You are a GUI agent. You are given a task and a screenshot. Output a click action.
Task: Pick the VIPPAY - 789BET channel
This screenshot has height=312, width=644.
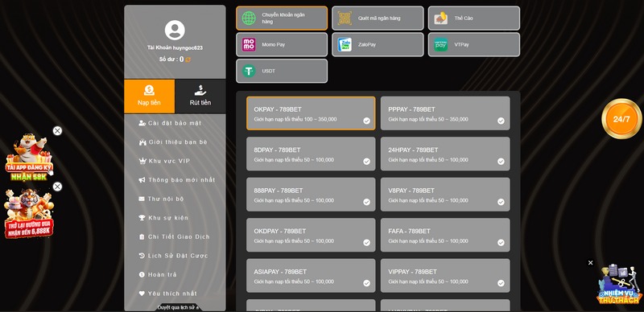445,276
